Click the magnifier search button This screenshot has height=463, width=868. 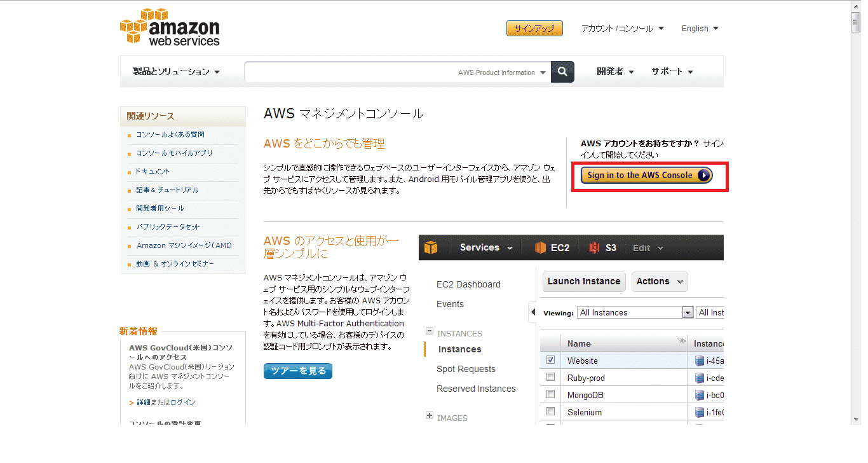(x=562, y=72)
